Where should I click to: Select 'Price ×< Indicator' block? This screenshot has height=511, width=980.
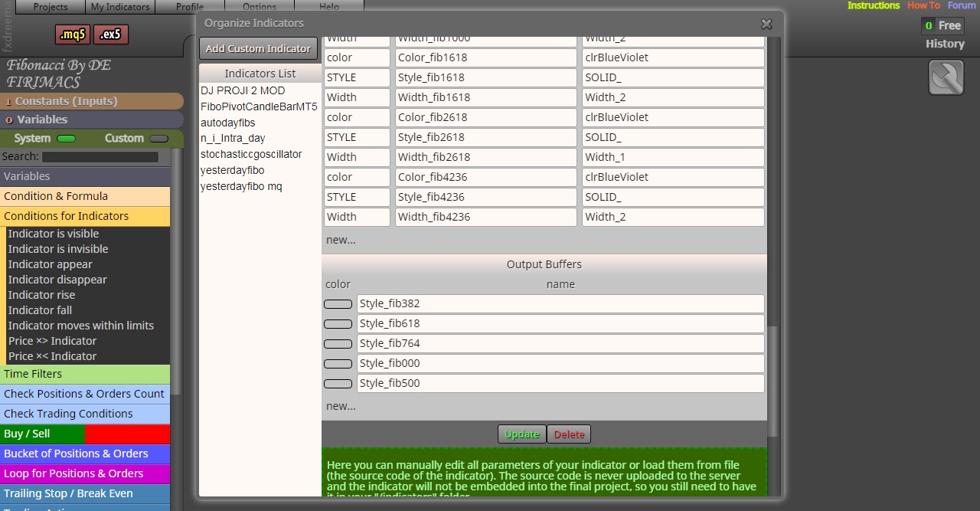pos(88,356)
